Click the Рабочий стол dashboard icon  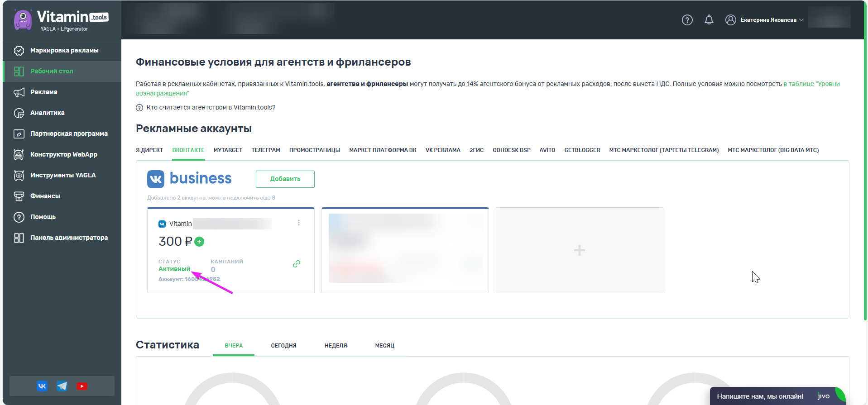point(19,71)
